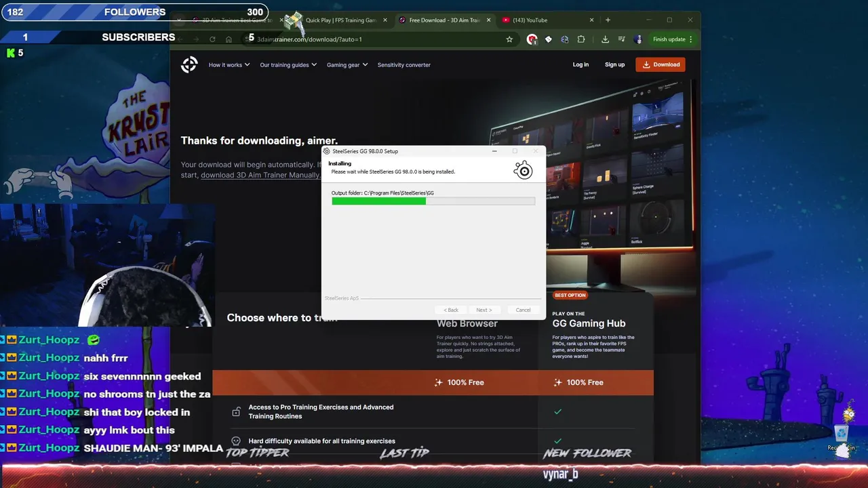Viewport: 868px width, 488px height.
Task: Click the Sign up link
Action: point(614,65)
